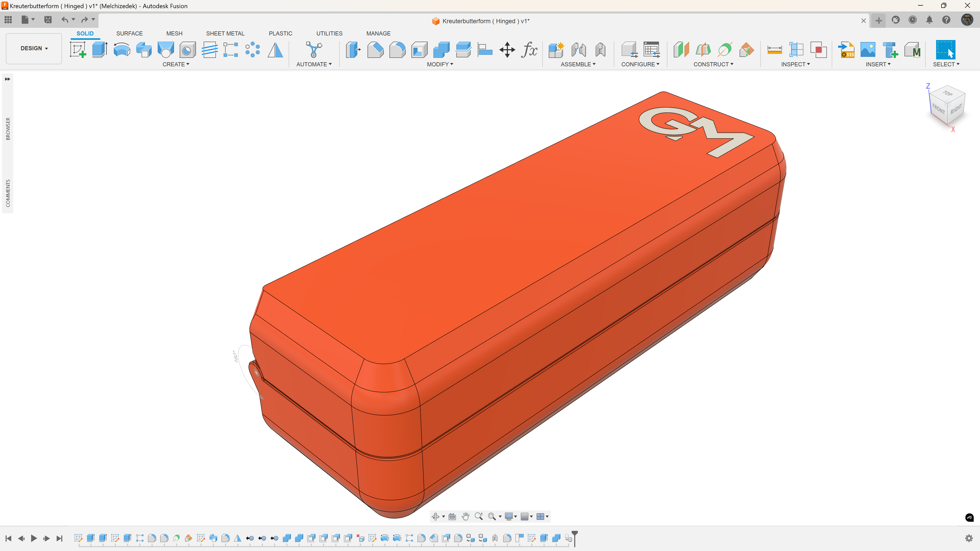
Task: Play the timeline animation
Action: pyautogui.click(x=34, y=538)
